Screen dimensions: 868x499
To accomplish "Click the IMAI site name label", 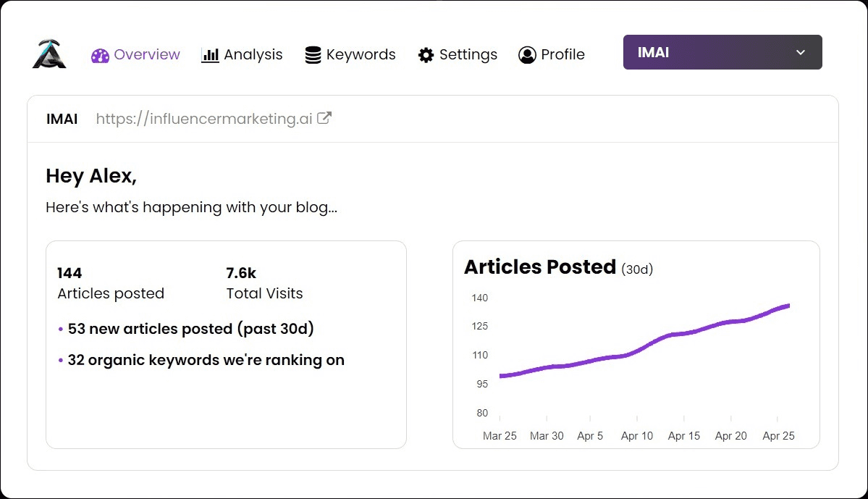I will coord(62,119).
